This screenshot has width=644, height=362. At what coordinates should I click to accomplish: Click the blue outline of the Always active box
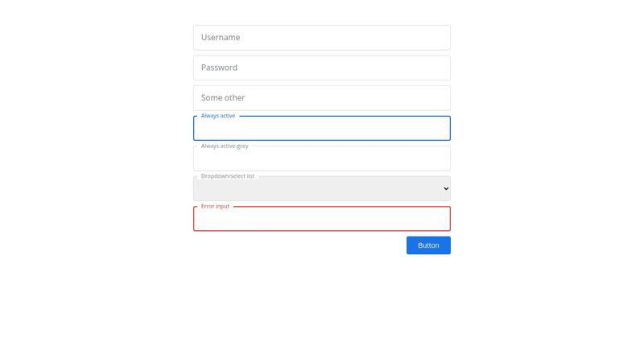321,140
